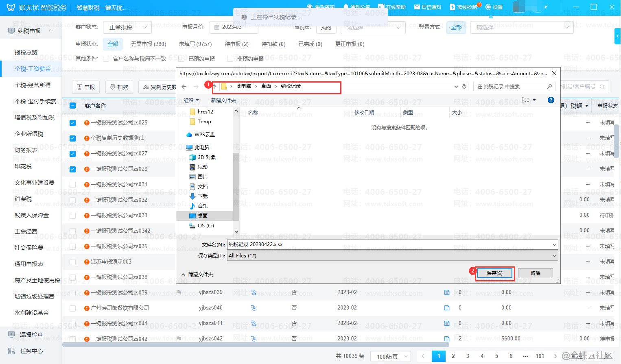This screenshot has width=621, height=364.
Task: Tick the checkbox for 一键报税测试公司zs031
Action: point(72,185)
